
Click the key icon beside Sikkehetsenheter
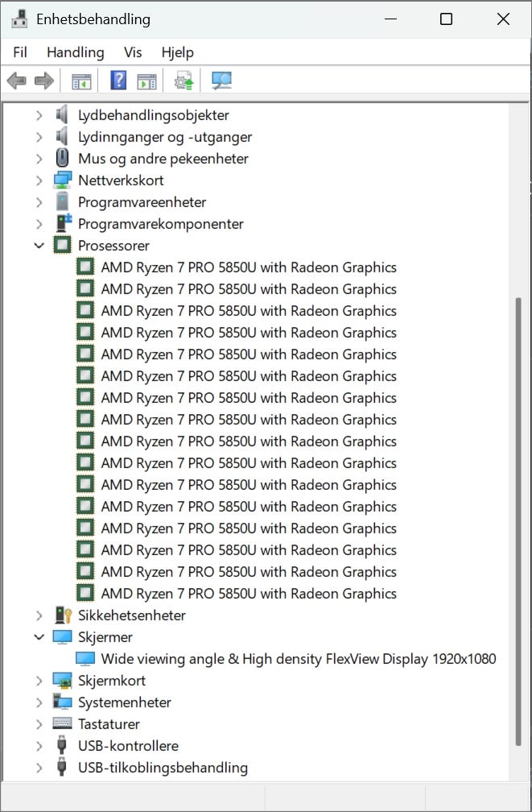click(x=63, y=615)
